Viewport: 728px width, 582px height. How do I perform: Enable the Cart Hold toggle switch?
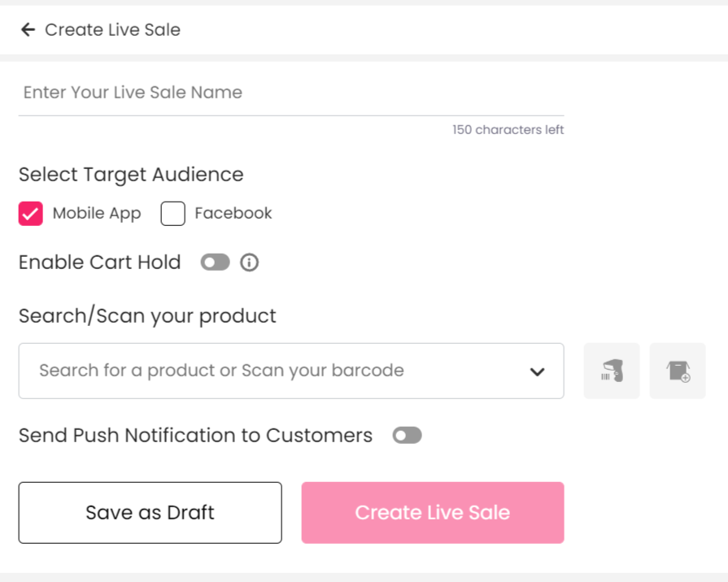[x=215, y=263]
